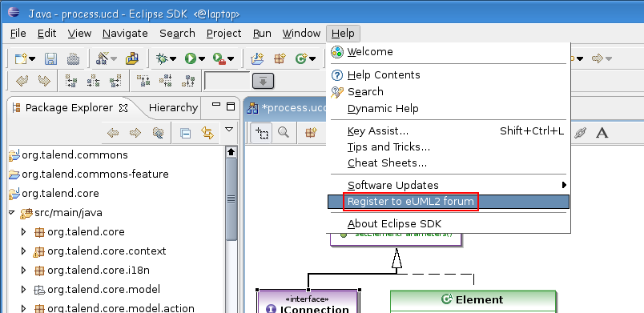Open the New wizard dropdown arrow
This screenshot has height=313, width=644.
pos(32,59)
